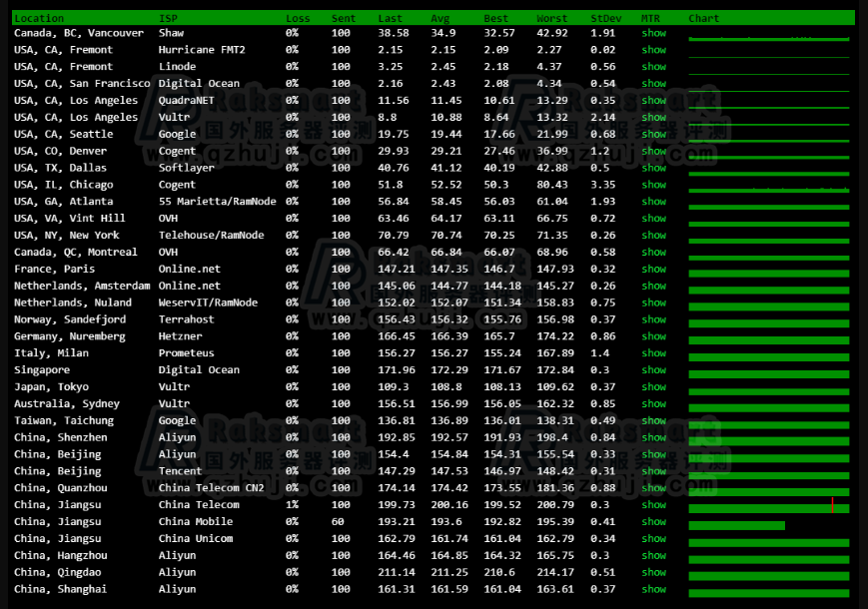Open show link for Montreal OVH row
This screenshot has height=609, width=868.
[x=654, y=253]
